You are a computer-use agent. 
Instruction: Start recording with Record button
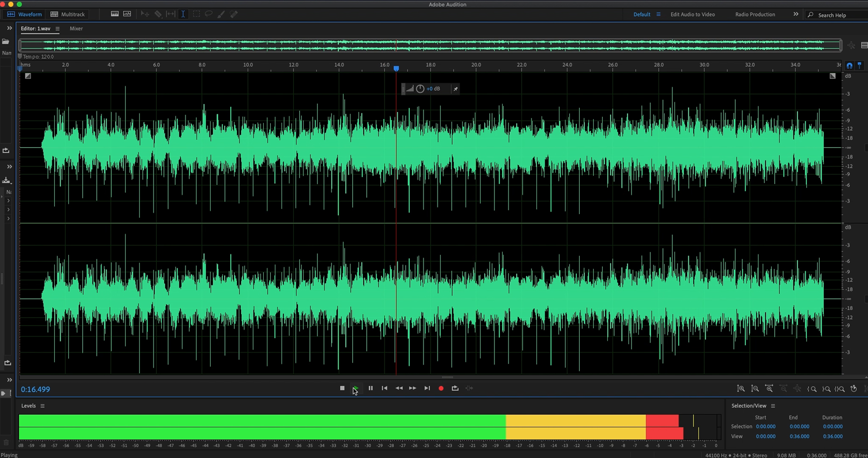tap(441, 388)
